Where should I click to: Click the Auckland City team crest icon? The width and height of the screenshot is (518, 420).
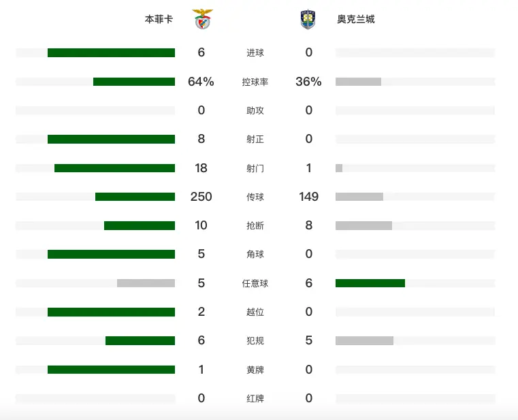click(x=308, y=20)
